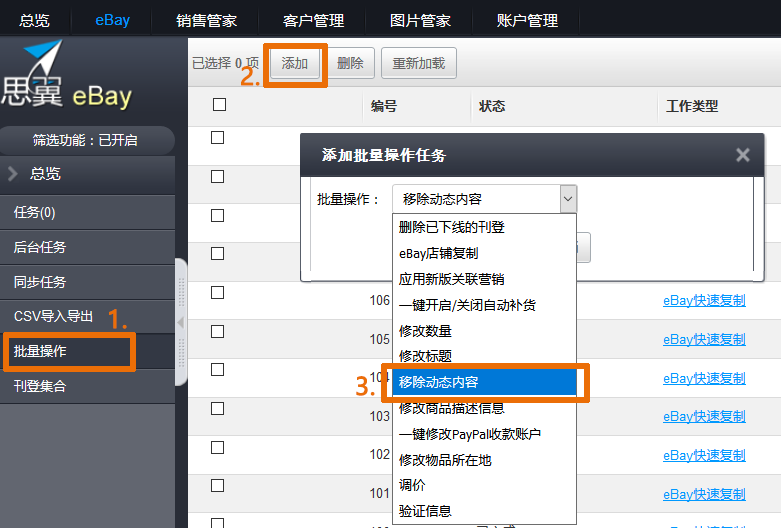
Task: Tick the checkbox for row 101
Action: (x=217, y=486)
